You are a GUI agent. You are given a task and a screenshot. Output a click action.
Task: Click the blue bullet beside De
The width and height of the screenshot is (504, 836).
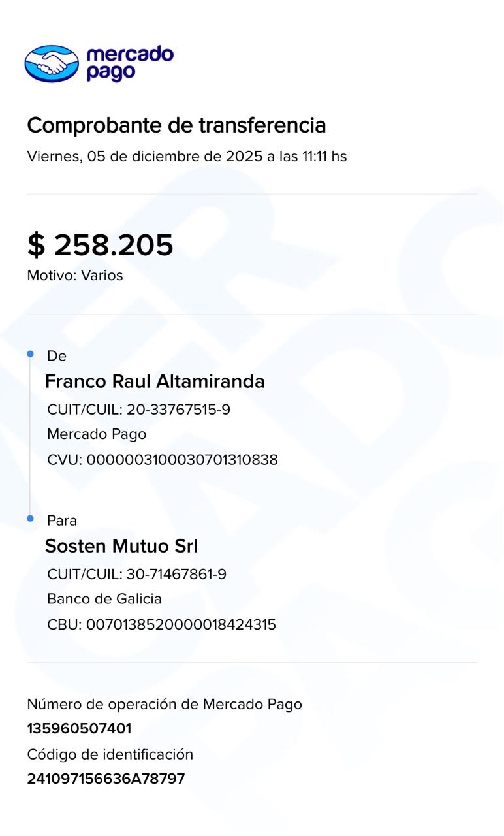[30, 354]
